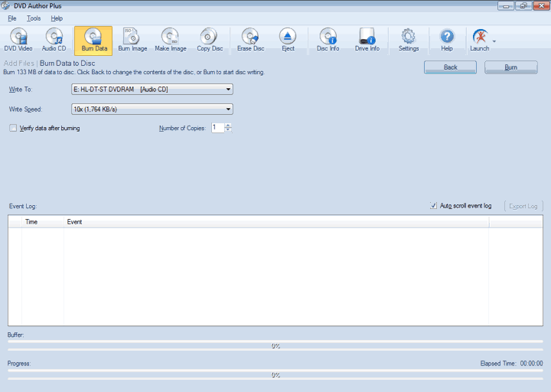
Task: Select the Audio CD tool
Action: (54, 40)
